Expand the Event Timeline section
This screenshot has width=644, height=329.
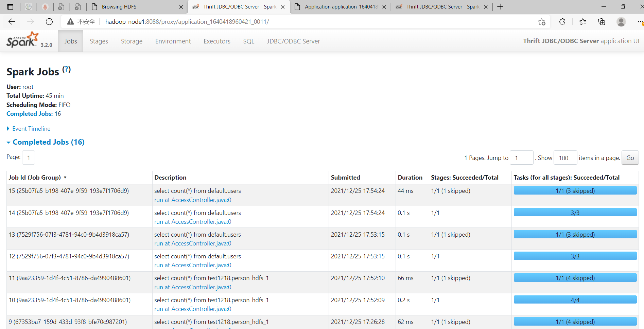tap(31, 129)
